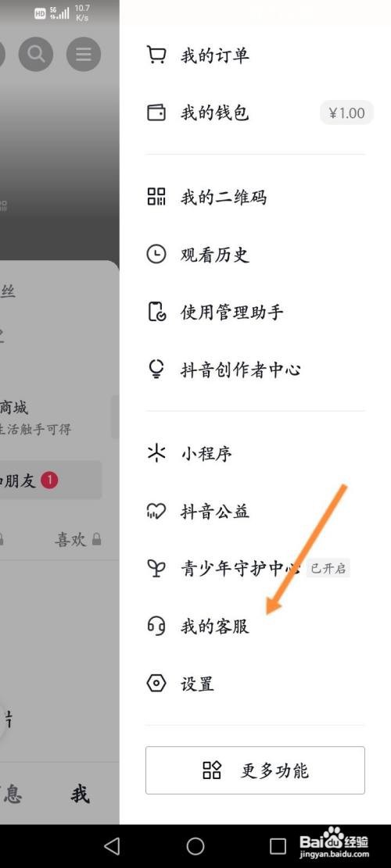Open 设置 via the hexagon icon

[156, 684]
